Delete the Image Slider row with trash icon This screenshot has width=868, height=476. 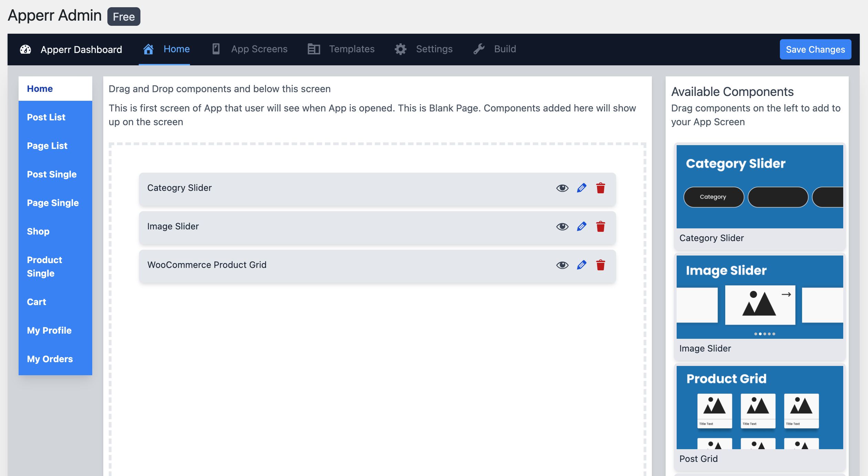coord(601,226)
